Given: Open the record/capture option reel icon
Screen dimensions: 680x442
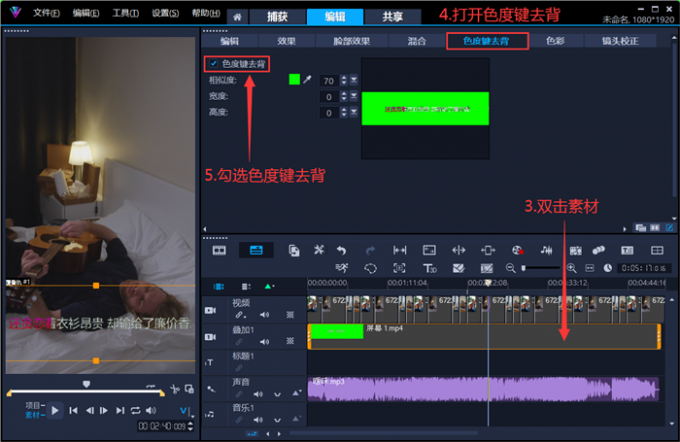Looking at the screenshot, I should [517, 250].
